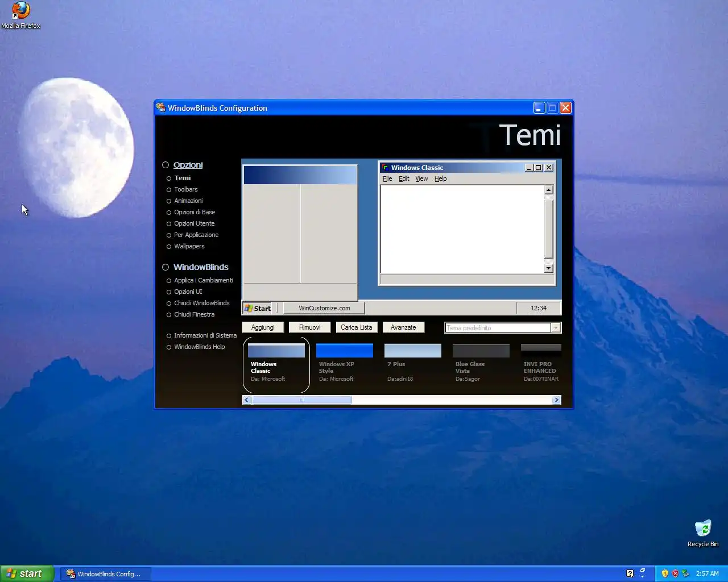Click the Da:Sagor author text
The image size is (728, 582).
point(468,379)
